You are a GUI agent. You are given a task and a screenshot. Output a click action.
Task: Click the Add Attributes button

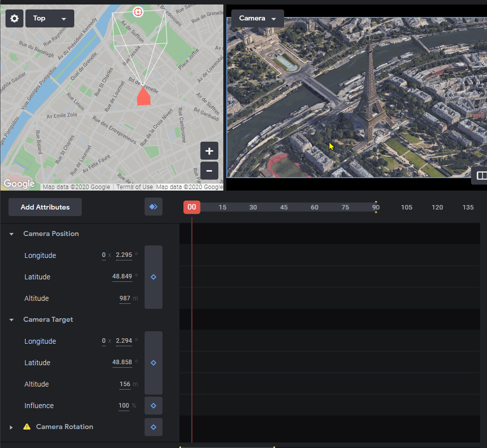coord(45,207)
